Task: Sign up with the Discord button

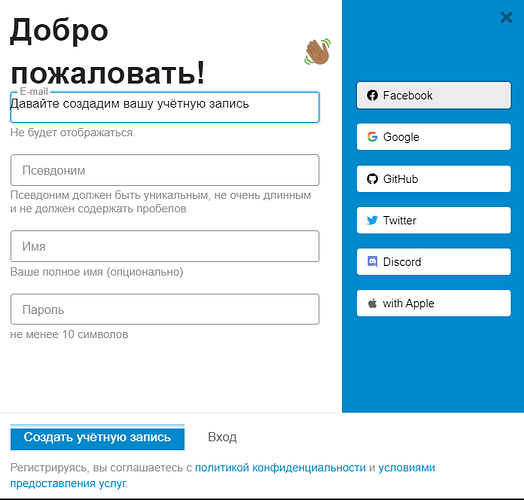Action: pos(433,262)
